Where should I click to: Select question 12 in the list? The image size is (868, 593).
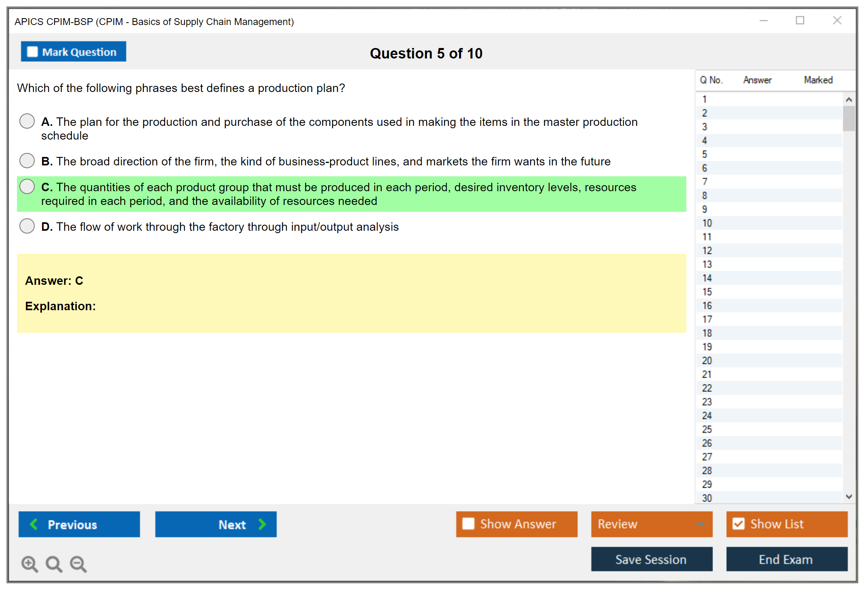tap(707, 251)
